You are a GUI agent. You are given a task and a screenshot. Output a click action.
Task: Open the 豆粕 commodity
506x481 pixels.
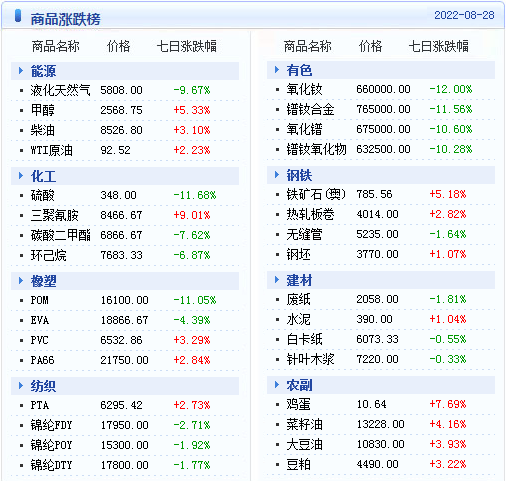click(298, 464)
